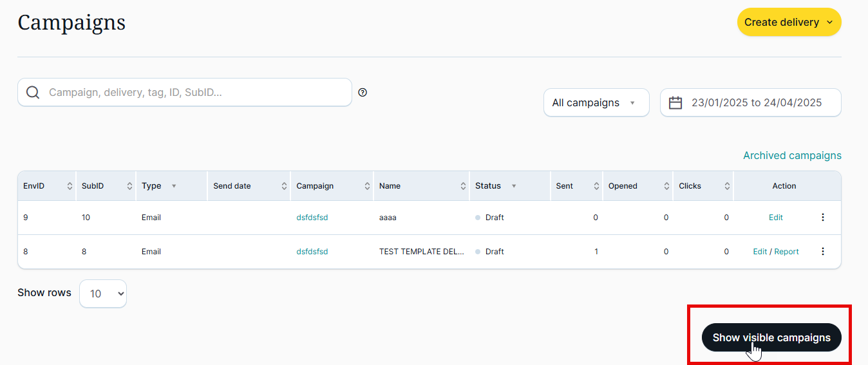The image size is (868, 365).
Task: Change Show rows count dropdown
Action: tap(103, 294)
